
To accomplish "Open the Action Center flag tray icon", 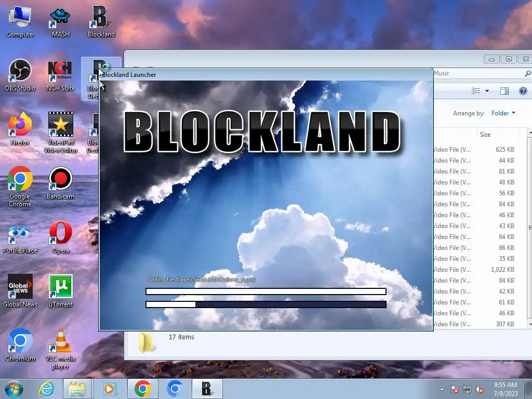I will pyautogui.click(x=454, y=389).
